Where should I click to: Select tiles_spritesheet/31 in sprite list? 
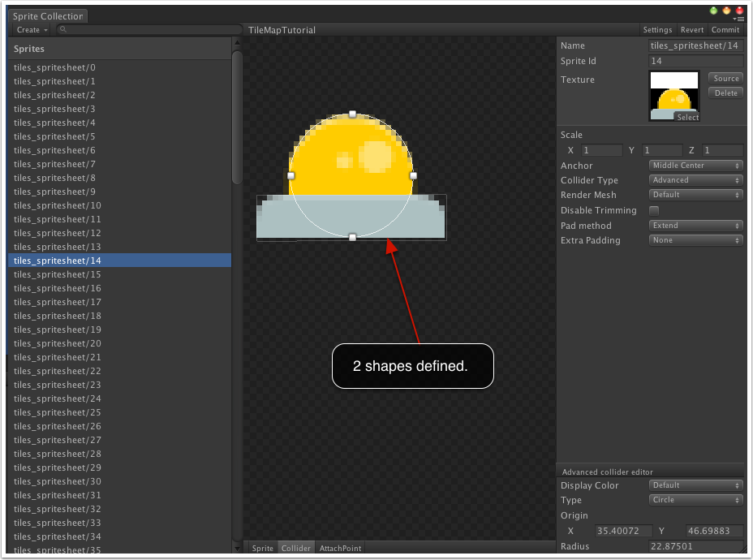click(119, 495)
